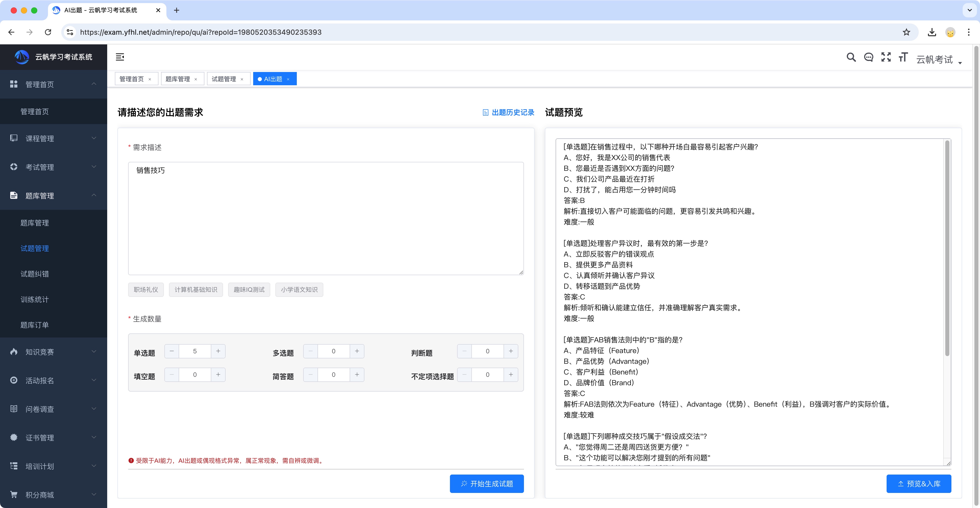
Task: Collapse the 题库管理 sidebar menu
Action: pos(53,196)
